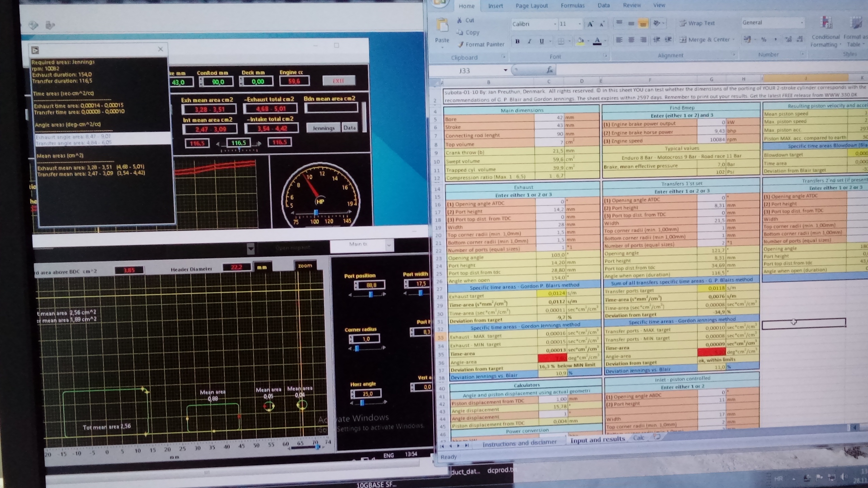Click the Cut scissors icon
Viewport: 868px width, 488px height.
pyautogui.click(x=459, y=20)
